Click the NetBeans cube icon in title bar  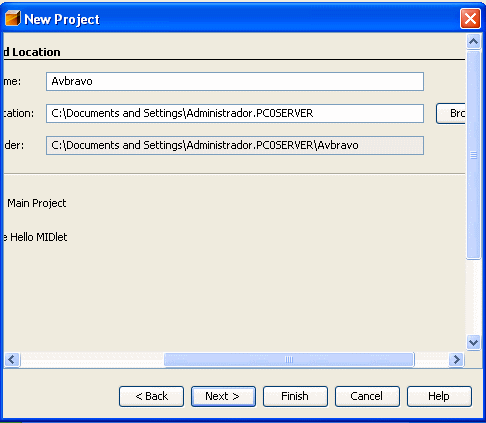click(x=13, y=18)
